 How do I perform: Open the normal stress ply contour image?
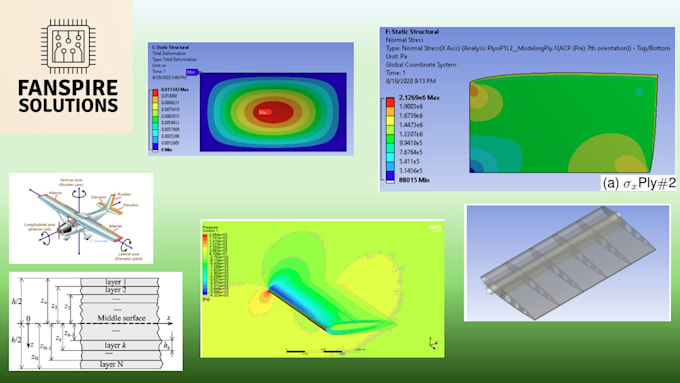click(527, 109)
